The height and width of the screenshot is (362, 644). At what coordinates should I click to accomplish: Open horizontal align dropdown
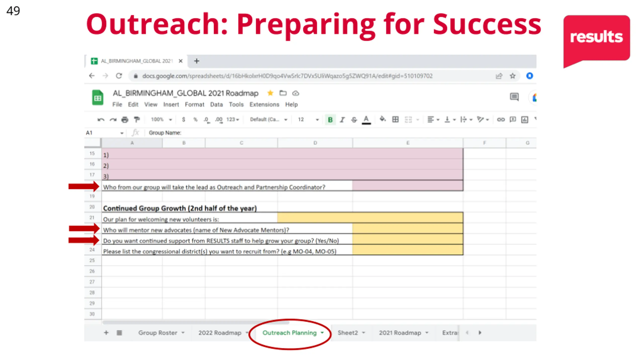click(x=433, y=120)
